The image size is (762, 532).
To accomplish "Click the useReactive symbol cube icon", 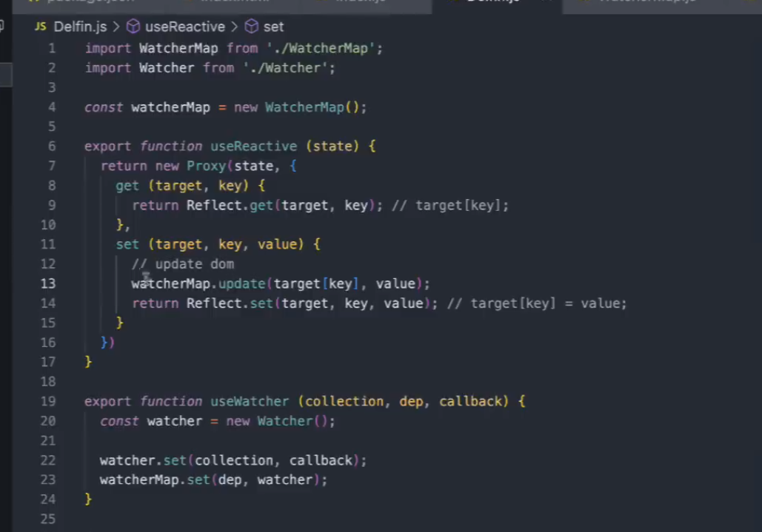I will pos(133,26).
